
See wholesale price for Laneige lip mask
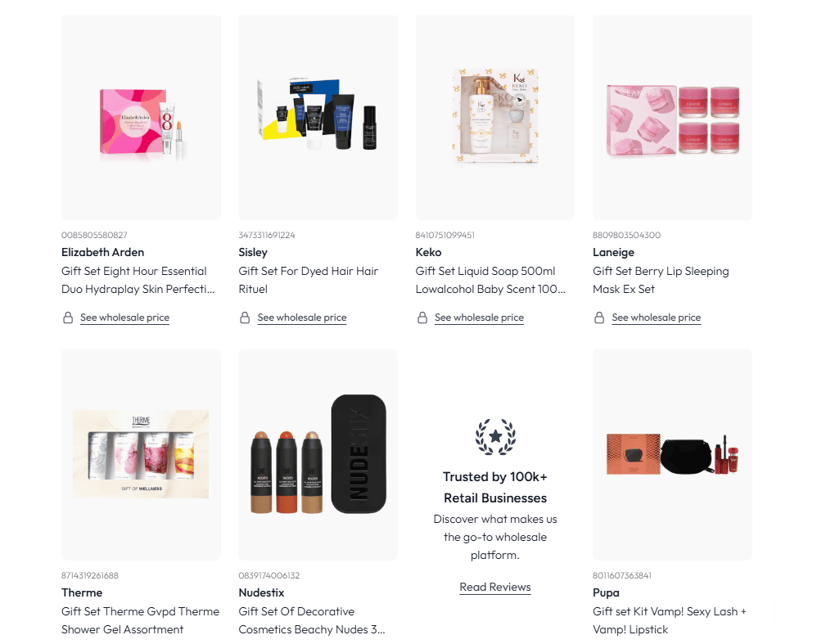(656, 317)
